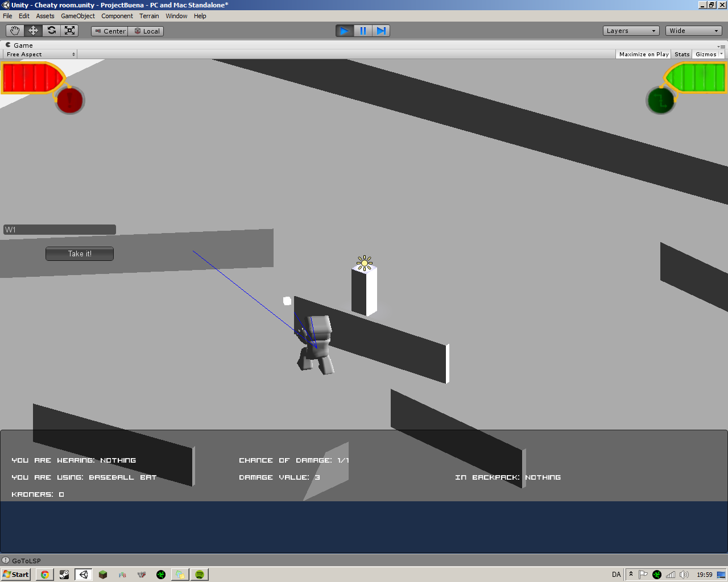This screenshot has width=728, height=582.
Task: Stop play mode with the Play button
Action: click(345, 31)
